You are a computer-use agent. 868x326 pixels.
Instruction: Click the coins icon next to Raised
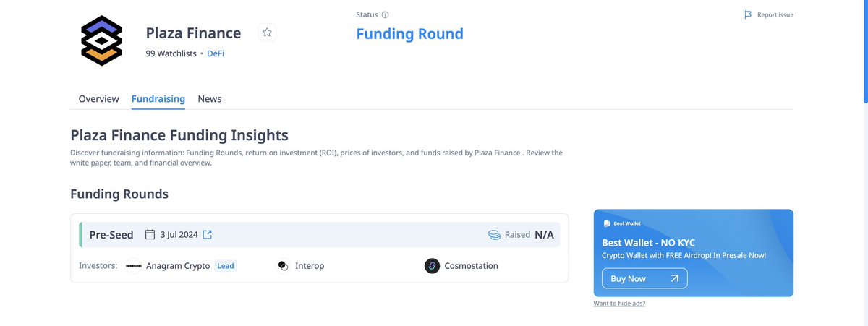[x=495, y=234]
